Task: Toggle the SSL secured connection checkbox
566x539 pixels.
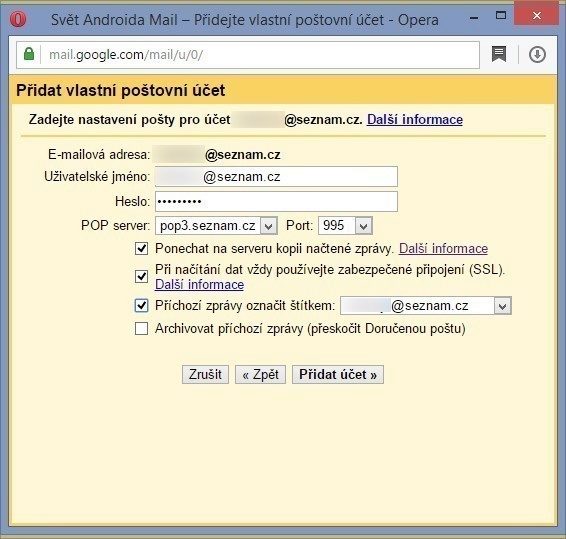Action: [x=141, y=277]
